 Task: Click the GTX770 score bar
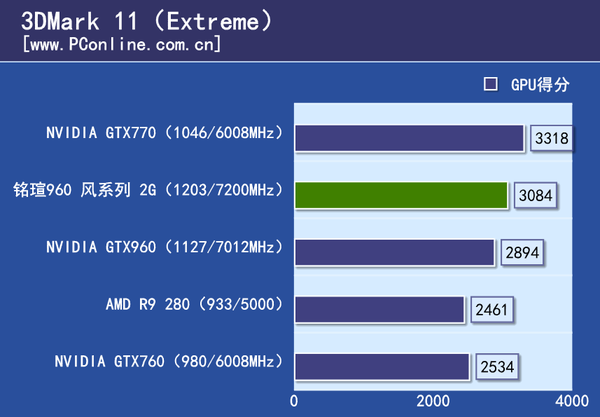coord(409,138)
